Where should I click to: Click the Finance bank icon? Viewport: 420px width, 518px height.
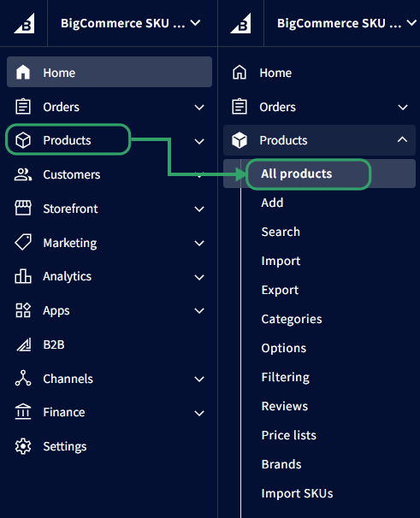(x=23, y=412)
